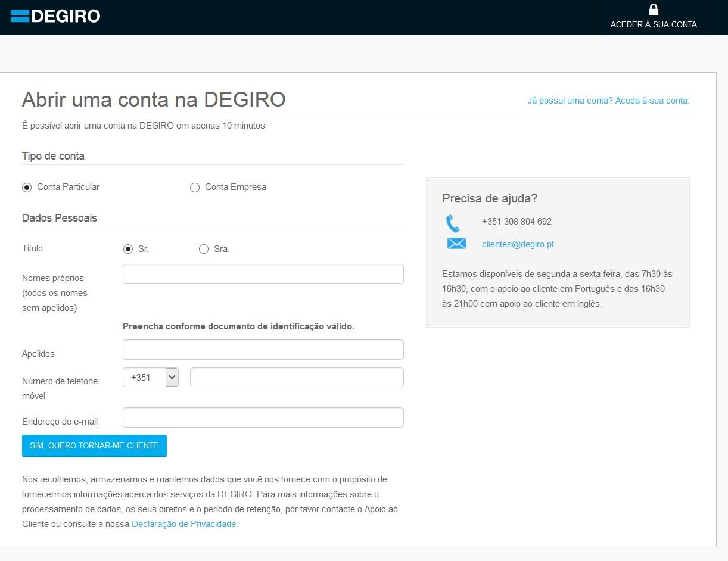Click the Endereço de e-mail field
The height and width of the screenshot is (561, 728).
pyautogui.click(x=263, y=417)
